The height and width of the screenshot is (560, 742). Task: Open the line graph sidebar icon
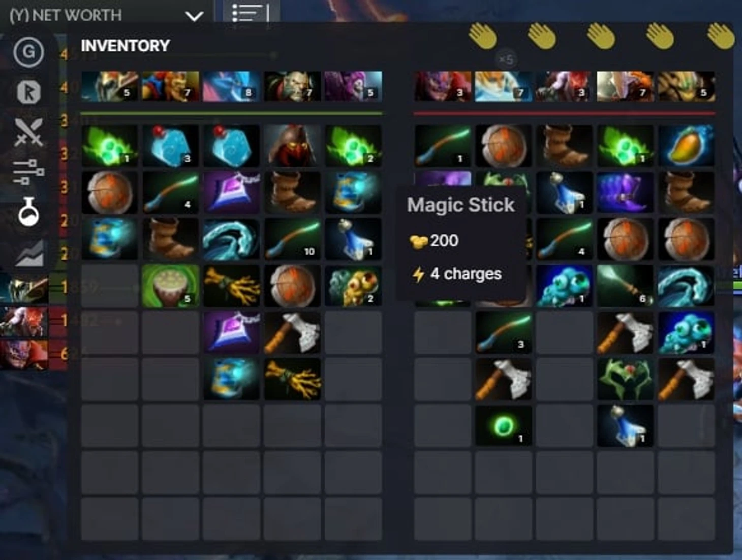click(x=28, y=253)
